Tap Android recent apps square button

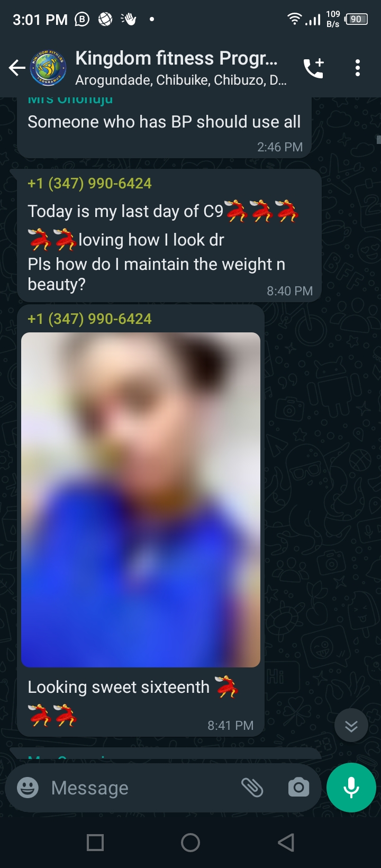[95, 842]
